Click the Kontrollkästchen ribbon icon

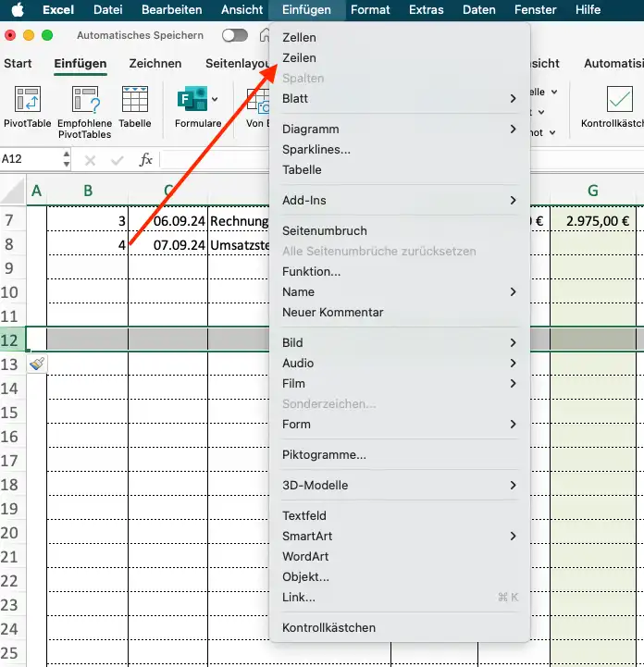coord(619,99)
